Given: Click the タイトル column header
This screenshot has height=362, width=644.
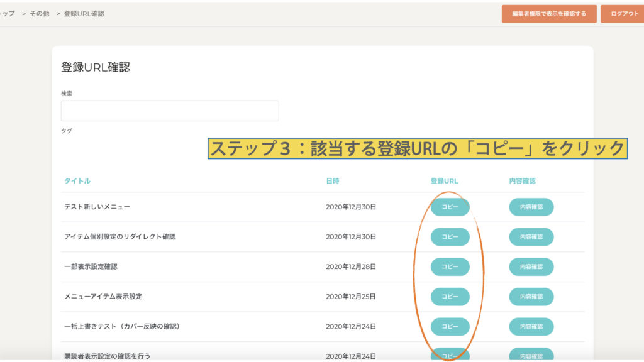Looking at the screenshot, I should pos(77,181).
